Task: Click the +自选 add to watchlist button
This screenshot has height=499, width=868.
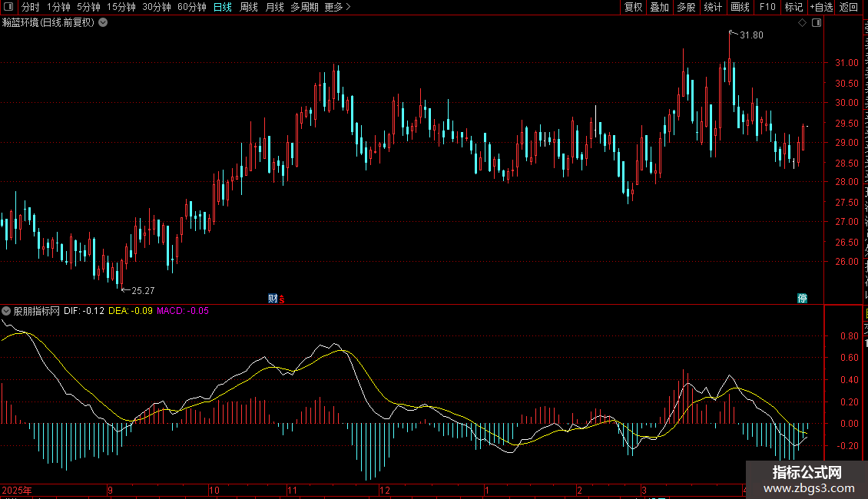Action: (x=820, y=7)
